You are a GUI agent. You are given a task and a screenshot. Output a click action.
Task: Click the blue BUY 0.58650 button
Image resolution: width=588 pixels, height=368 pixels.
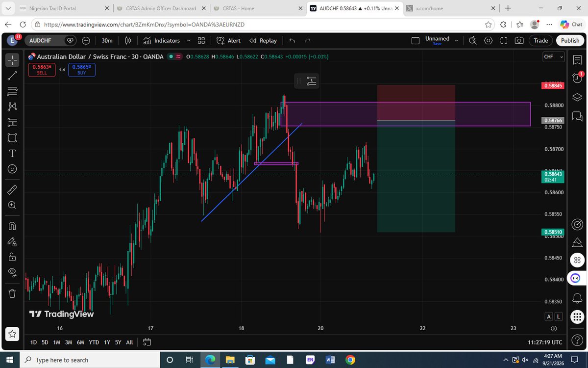click(81, 70)
